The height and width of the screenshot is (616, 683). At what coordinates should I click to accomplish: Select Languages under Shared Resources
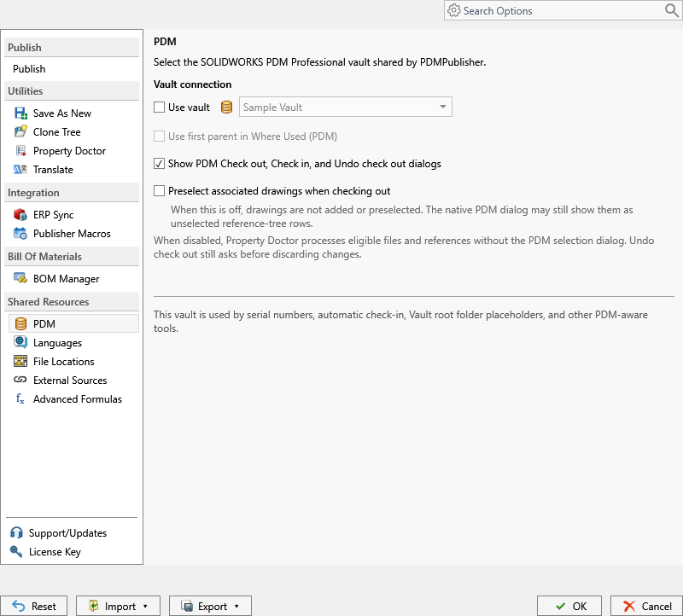57,343
